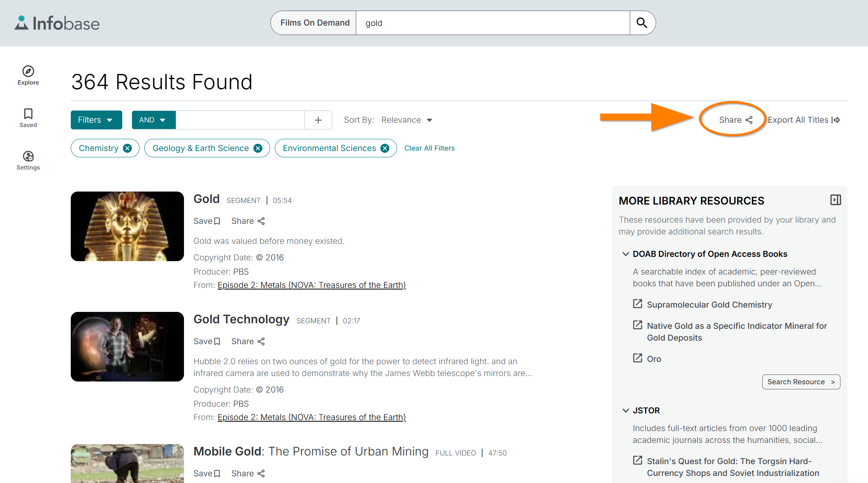Image resolution: width=868 pixels, height=483 pixels.
Task: Click the magnifying glass search button
Action: (642, 23)
